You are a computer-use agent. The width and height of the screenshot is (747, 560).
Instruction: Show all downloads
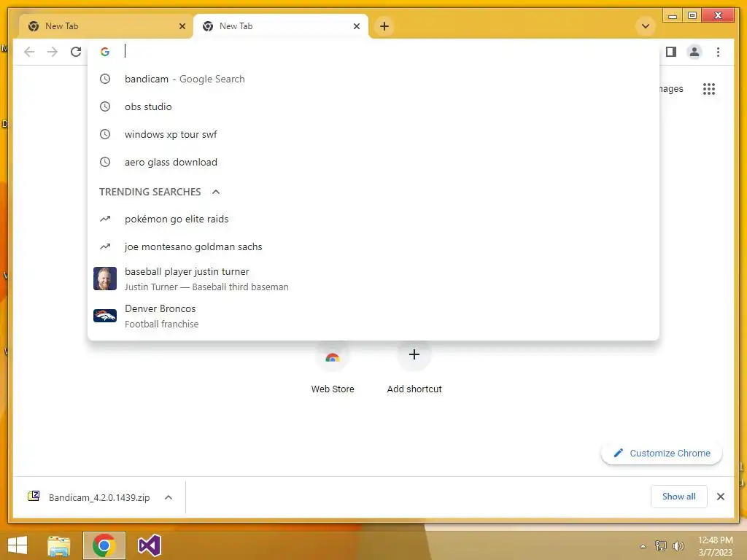[x=679, y=497]
